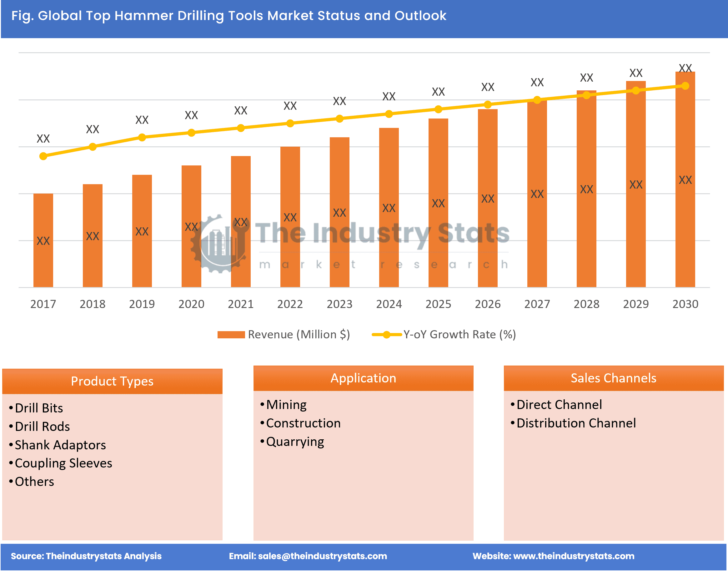Screen dimensions: 728x571
Task: Click the 'Y-oY Growth Rate (%)' legend text
Action: click(460, 335)
